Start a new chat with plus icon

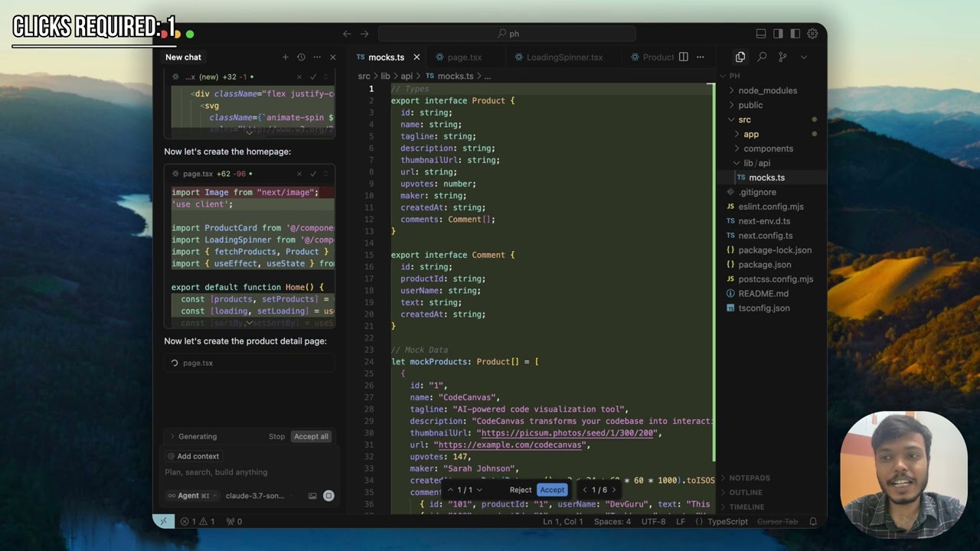click(286, 57)
